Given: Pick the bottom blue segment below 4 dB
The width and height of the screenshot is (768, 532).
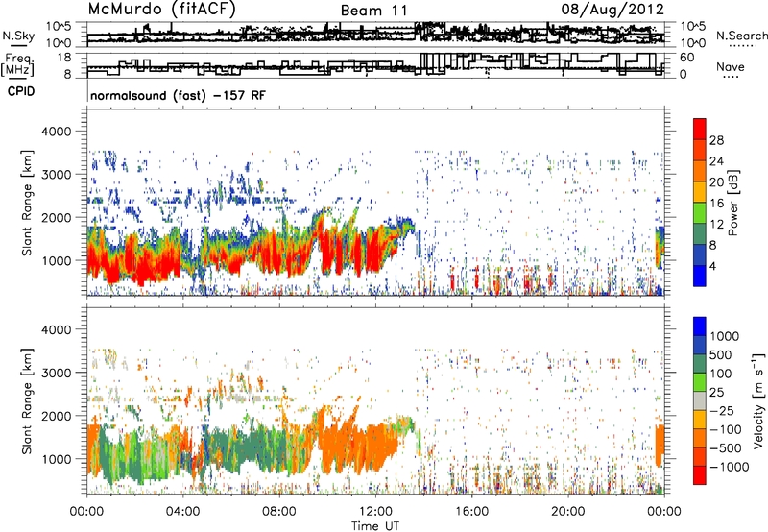Looking at the screenshot, I should click(x=700, y=276).
